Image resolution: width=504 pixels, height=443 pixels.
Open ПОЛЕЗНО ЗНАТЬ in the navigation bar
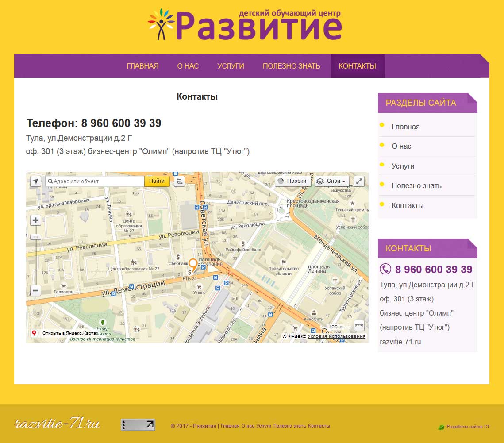292,66
